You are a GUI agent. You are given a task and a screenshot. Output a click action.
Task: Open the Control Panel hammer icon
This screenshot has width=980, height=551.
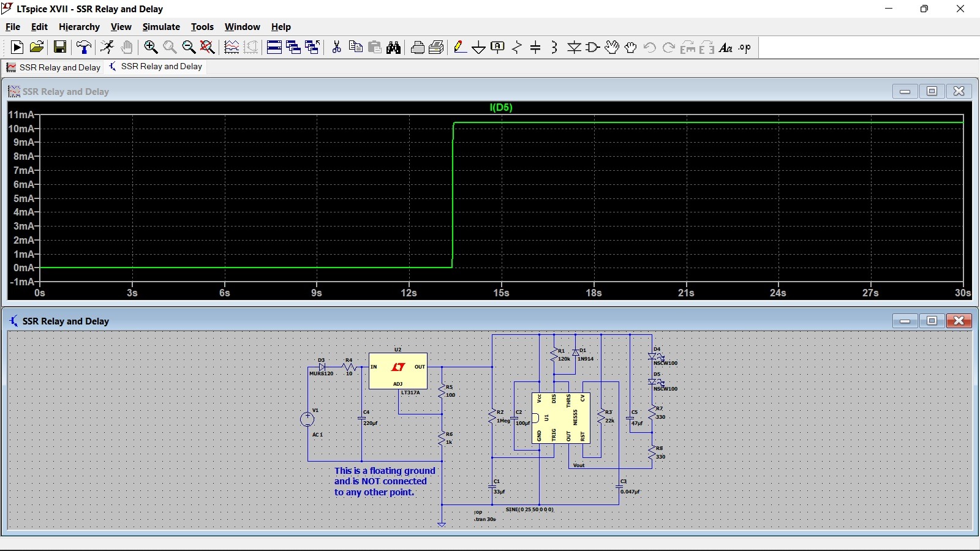point(84,47)
